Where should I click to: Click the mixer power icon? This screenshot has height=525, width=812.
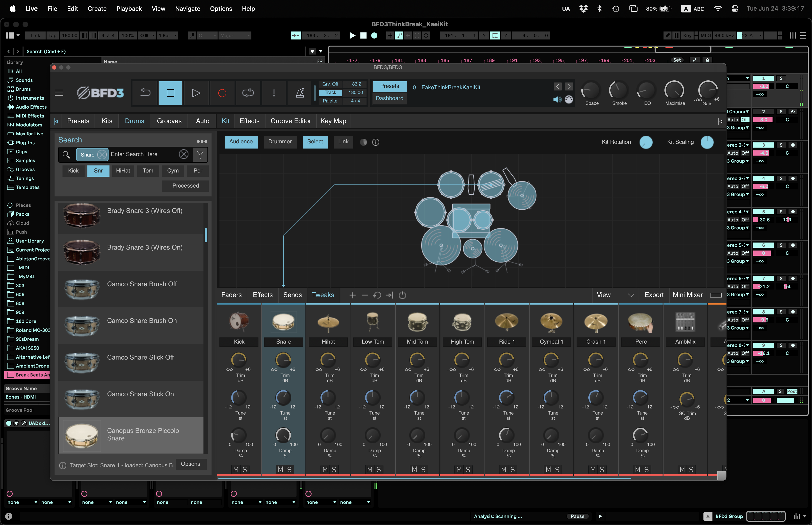(x=402, y=295)
